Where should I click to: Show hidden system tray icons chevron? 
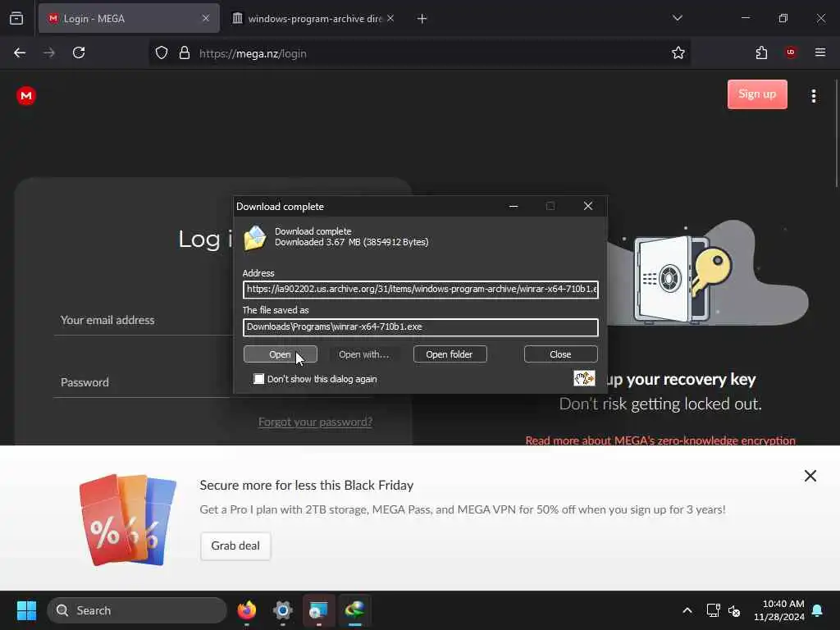click(x=687, y=610)
